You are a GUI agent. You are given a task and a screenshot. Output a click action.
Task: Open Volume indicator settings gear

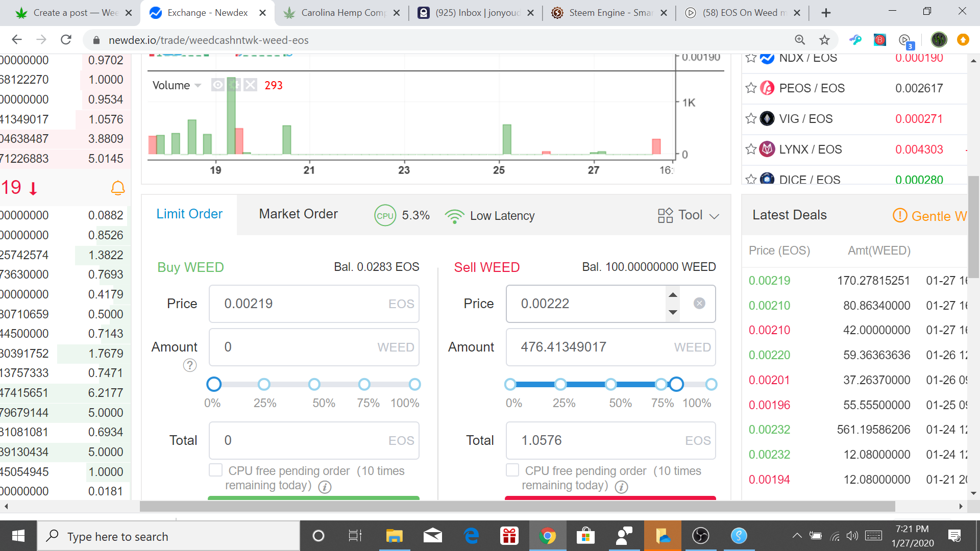234,85
